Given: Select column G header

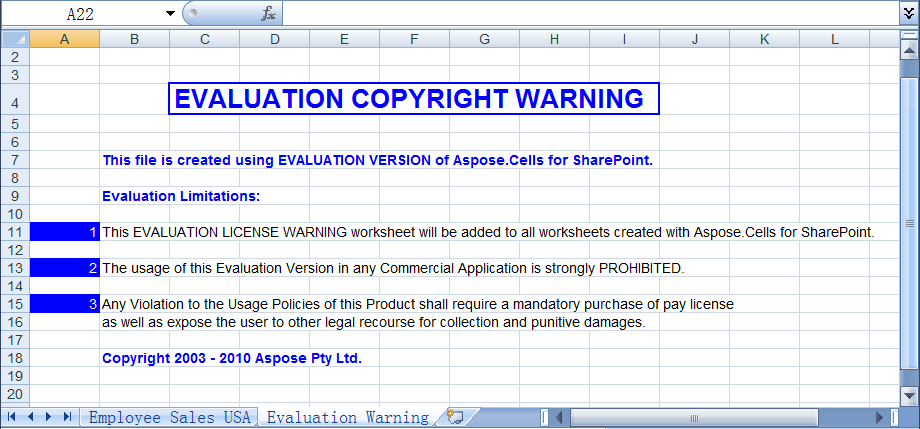Looking at the screenshot, I should [x=485, y=39].
